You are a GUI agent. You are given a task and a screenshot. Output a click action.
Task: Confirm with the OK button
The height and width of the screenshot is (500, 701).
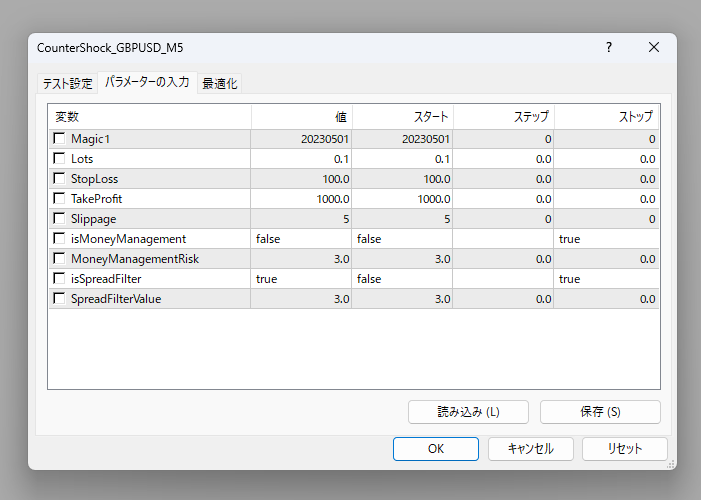pyautogui.click(x=436, y=449)
